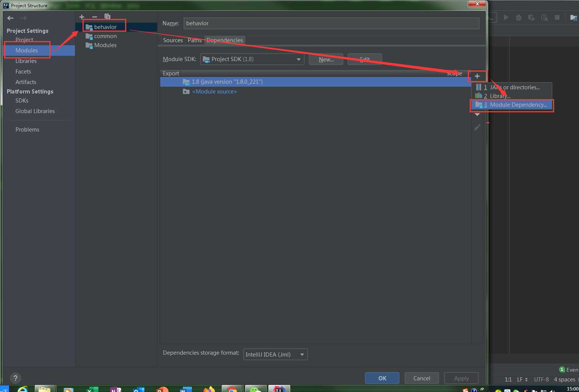Select Problems in the sidebar
579x392 pixels.
click(27, 129)
